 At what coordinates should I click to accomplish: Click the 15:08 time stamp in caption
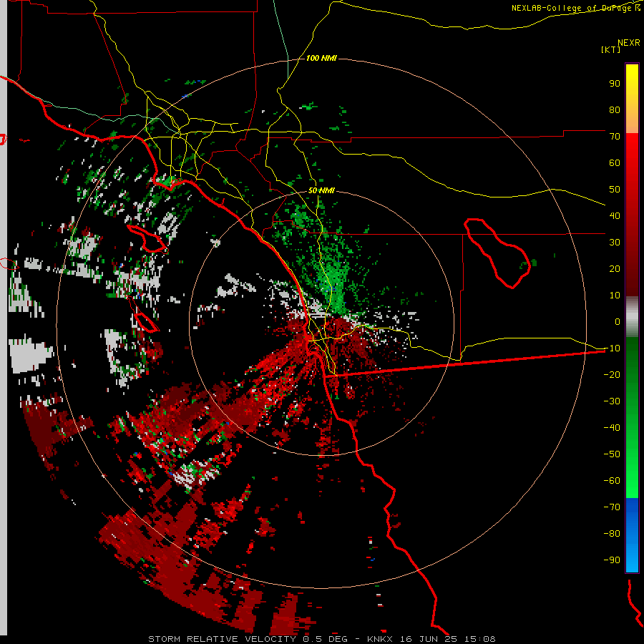479,639
